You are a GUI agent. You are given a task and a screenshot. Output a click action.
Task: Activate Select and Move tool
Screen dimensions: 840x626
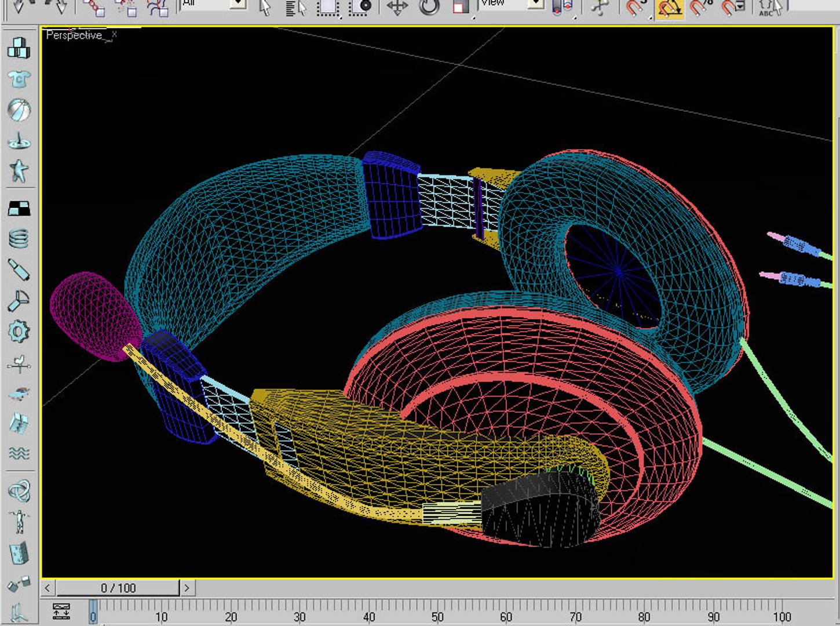[x=397, y=7]
